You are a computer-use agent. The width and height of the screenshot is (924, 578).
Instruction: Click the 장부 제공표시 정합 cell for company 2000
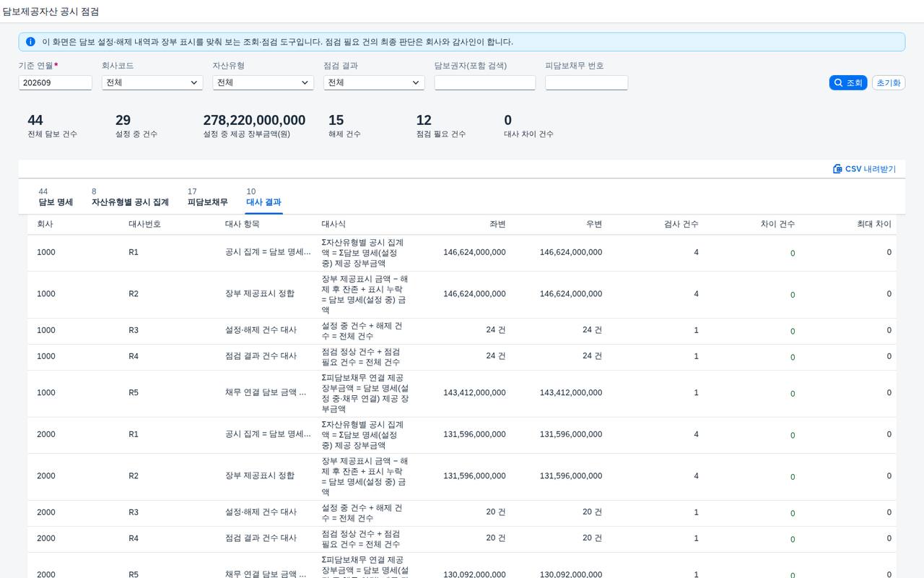(x=260, y=476)
